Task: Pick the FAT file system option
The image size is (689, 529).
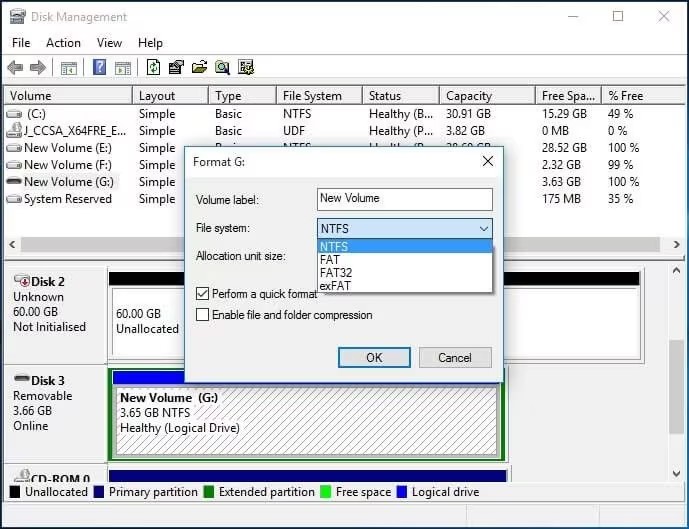Action: click(330, 260)
